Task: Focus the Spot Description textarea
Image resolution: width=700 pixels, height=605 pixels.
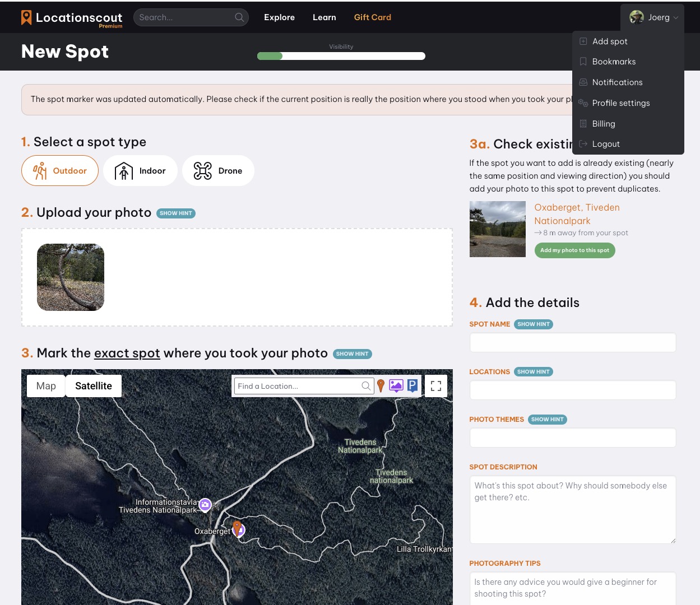Action: pyautogui.click(x=573, y=510)
